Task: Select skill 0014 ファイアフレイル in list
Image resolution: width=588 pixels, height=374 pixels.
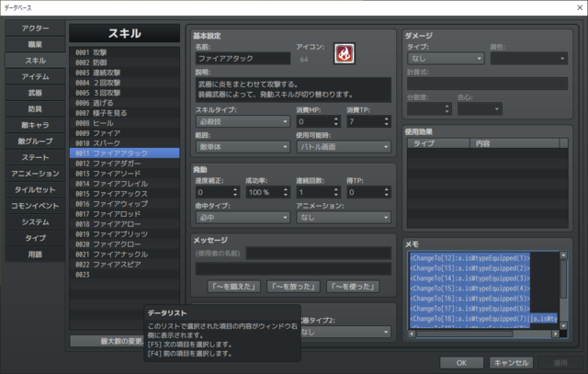Action: [125, 184]
